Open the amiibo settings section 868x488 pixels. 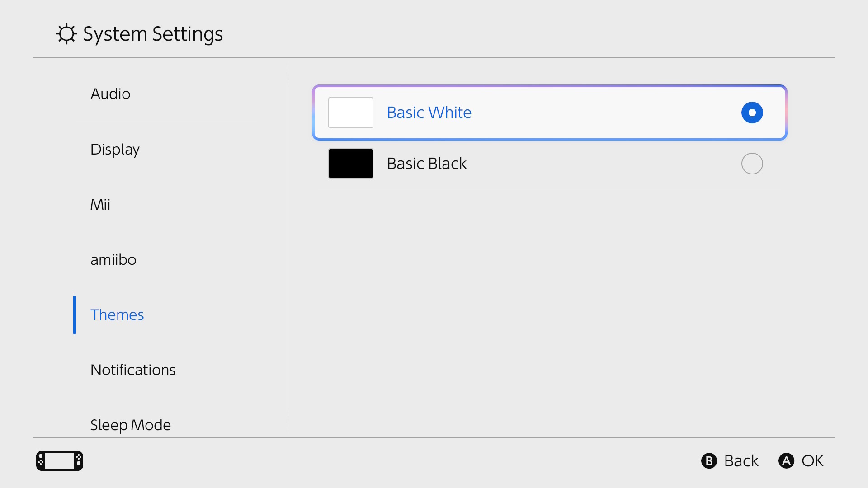pos(113,260)
